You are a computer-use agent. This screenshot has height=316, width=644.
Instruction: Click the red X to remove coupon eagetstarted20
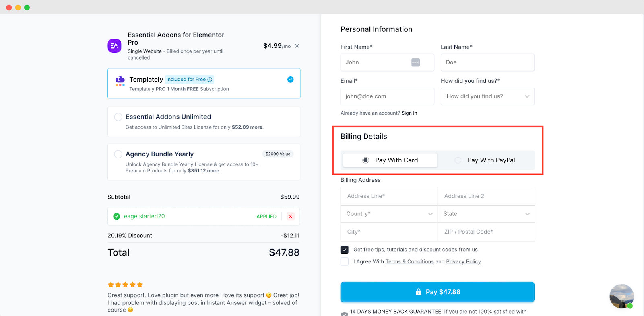(x=290, y=216)
